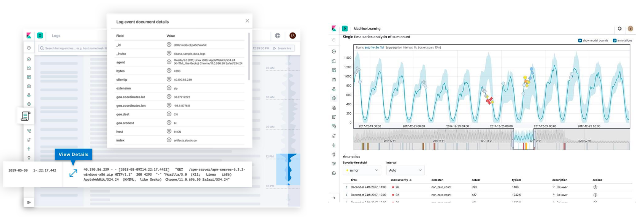Click the Kibana logo in Machine Learning window
Image resolution: width=644 pixels, height=220 pixels.
[334, 28]
